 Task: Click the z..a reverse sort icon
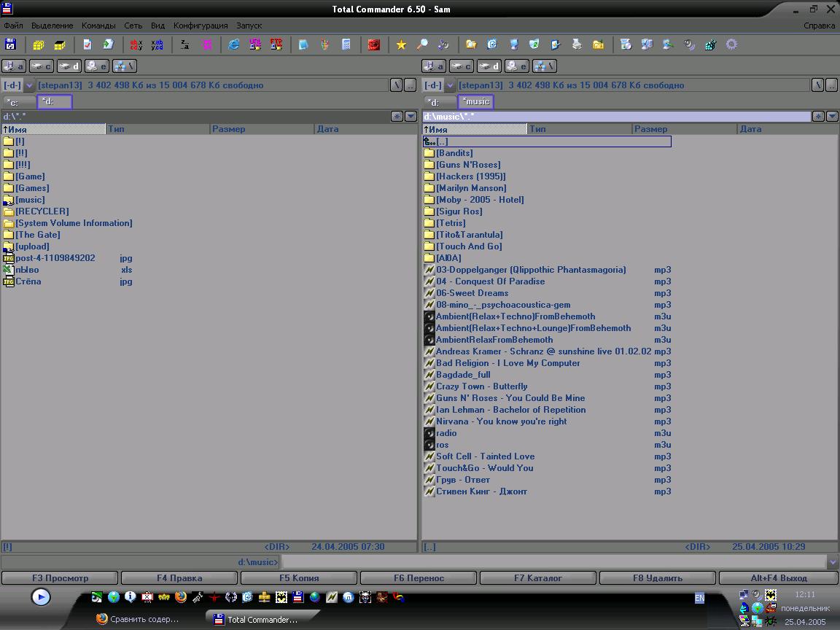point(184,44)
